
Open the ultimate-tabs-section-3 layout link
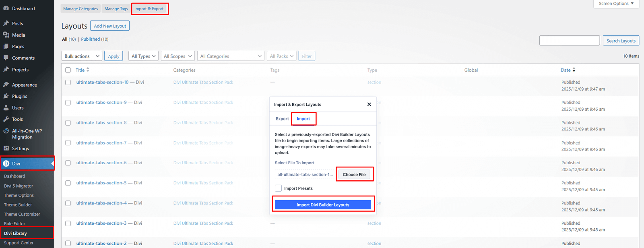101,223
